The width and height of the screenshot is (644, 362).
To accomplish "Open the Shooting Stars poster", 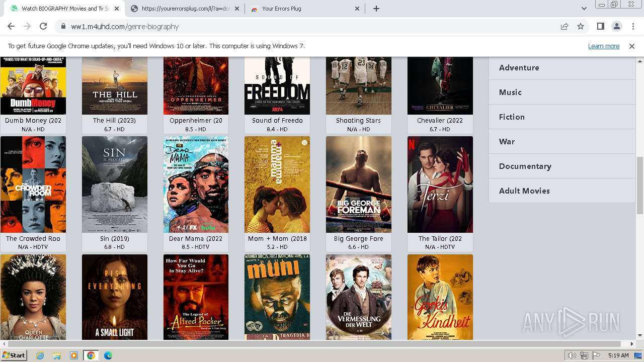I will point(359,86).
